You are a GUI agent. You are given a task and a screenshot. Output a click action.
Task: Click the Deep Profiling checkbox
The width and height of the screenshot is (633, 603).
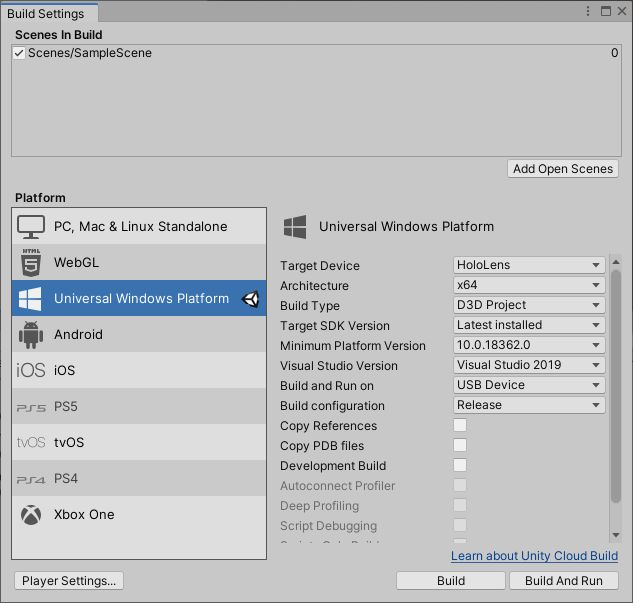point(460,505)
